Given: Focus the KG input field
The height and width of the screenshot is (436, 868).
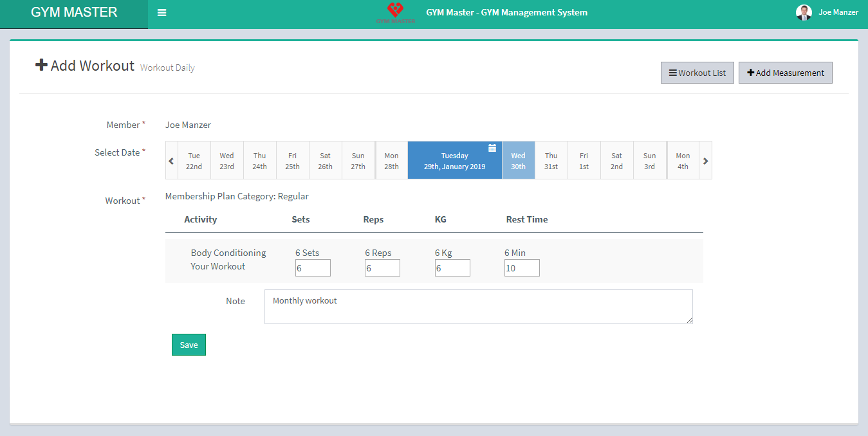Looking at the screenshot, I should 452,268.
